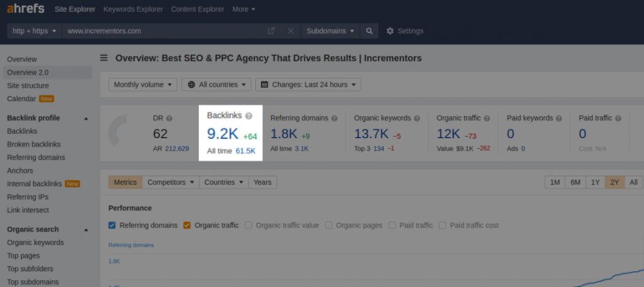Open Internal backlinks in sidebar

pyautogui.click(x=34, y=183)
